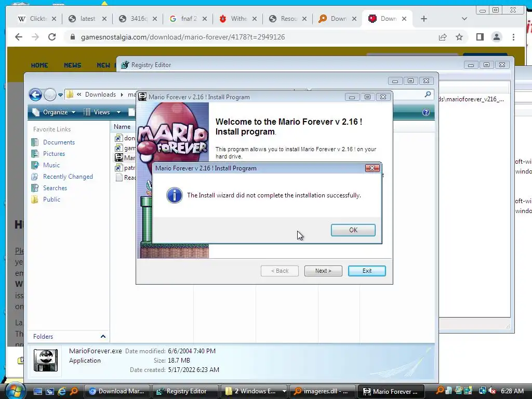The height and width of the screenshot is (399, 532).
Task: Expand the Chrome tab search chevron
Action: pyautogui.click(x=464, y=19)
